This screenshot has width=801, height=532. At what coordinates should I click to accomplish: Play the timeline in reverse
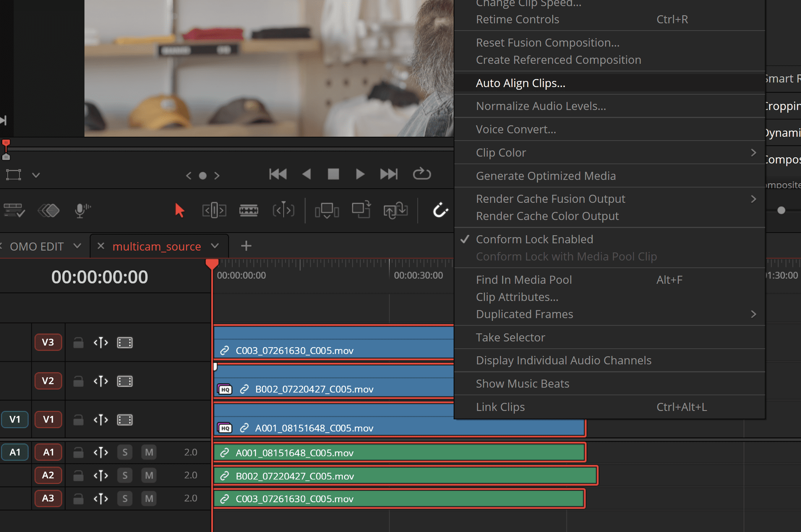(306, 175)
